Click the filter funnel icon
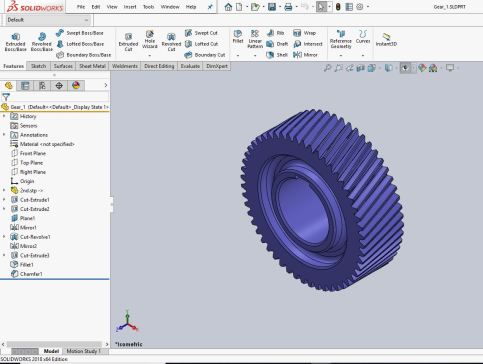The width and height of the screenshot is (483, 364). click(6, 97)
